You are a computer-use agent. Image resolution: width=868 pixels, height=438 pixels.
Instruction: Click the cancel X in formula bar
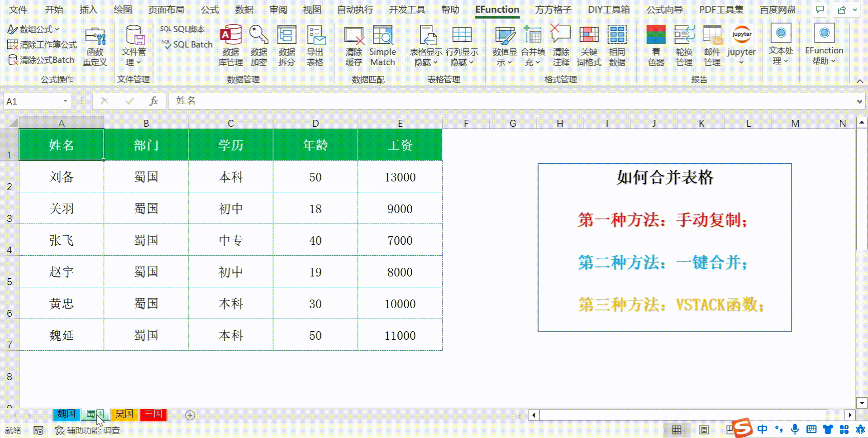coord(105,101)
